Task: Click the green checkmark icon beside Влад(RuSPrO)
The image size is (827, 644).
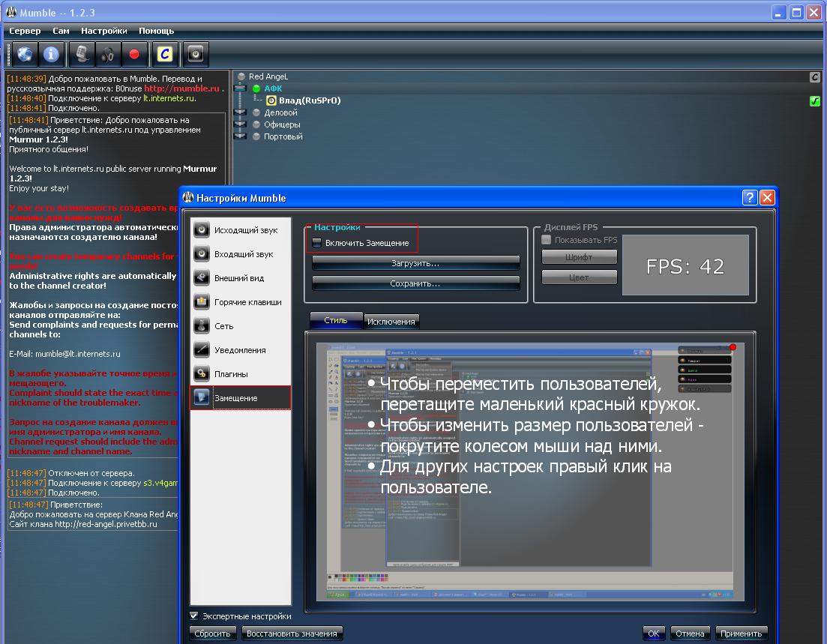Action: (x=815, y=100)
